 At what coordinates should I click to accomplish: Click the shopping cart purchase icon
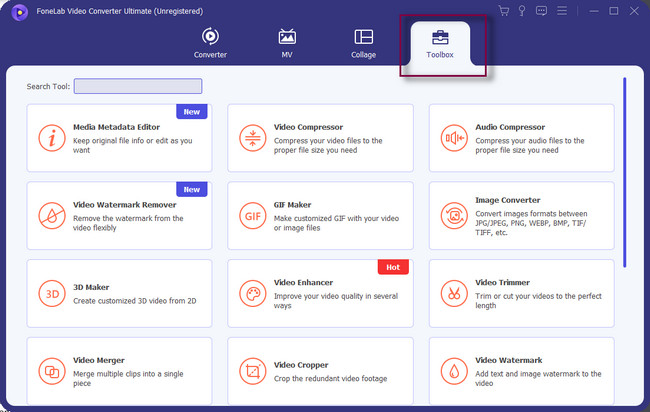(503, 11)
